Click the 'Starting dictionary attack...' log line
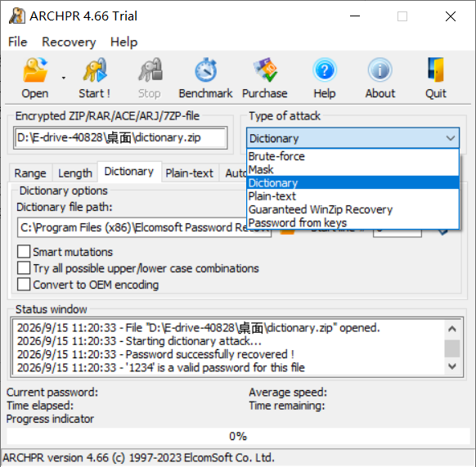476x467 pixels. point(139,341)
